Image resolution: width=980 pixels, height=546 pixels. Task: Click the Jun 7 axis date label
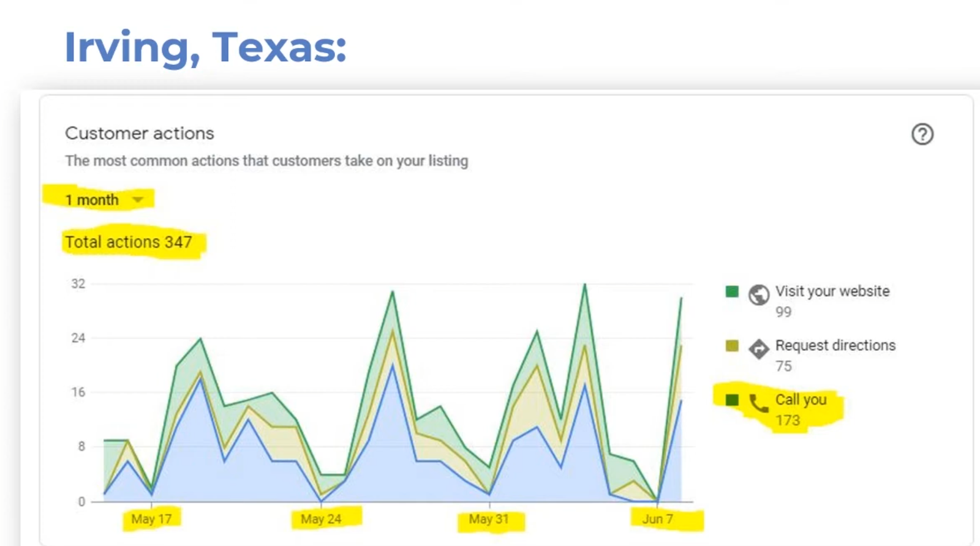[657, 519]
